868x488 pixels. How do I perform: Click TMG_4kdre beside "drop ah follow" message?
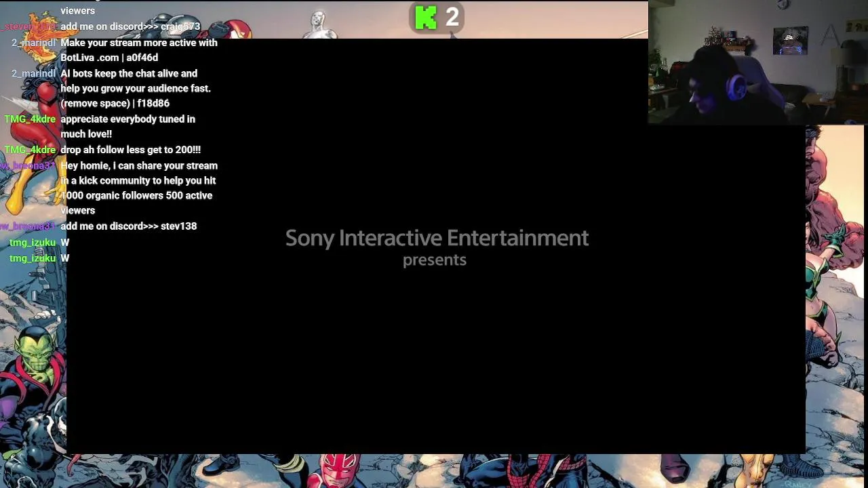tap(30, 150)
